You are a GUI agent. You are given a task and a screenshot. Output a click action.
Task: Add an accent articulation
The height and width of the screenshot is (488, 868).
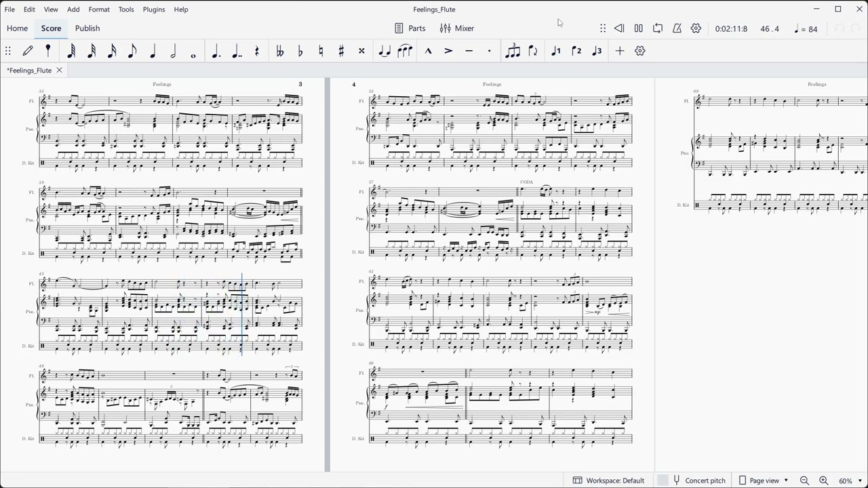tap(448, 51)
